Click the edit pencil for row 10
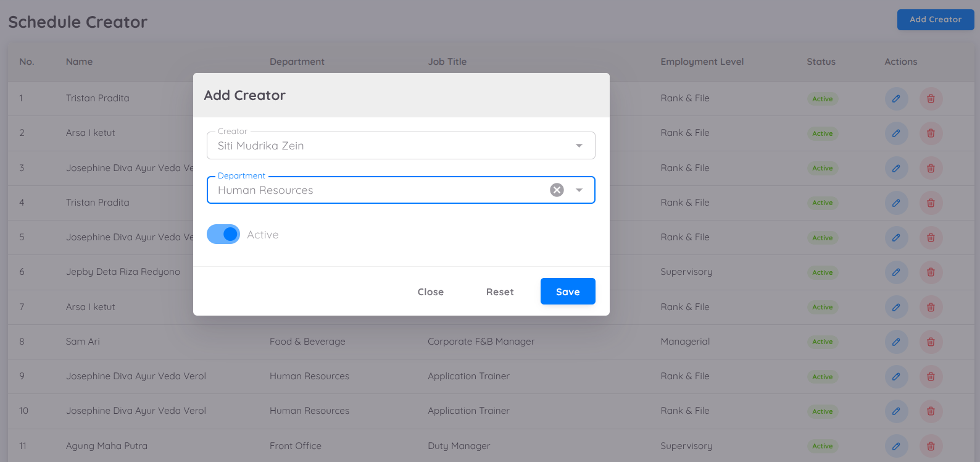The image size is (980, 462). coord(896,411)
